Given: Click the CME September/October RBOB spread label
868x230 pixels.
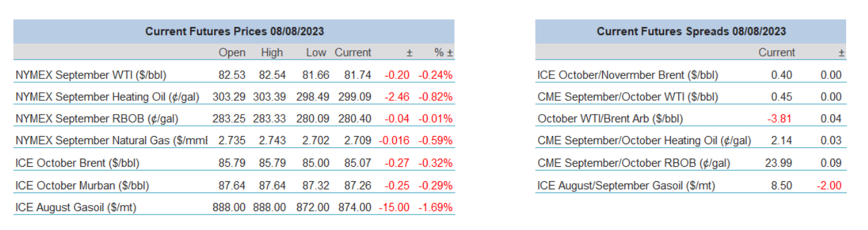Looking at the screenshot, I should 633,163.
